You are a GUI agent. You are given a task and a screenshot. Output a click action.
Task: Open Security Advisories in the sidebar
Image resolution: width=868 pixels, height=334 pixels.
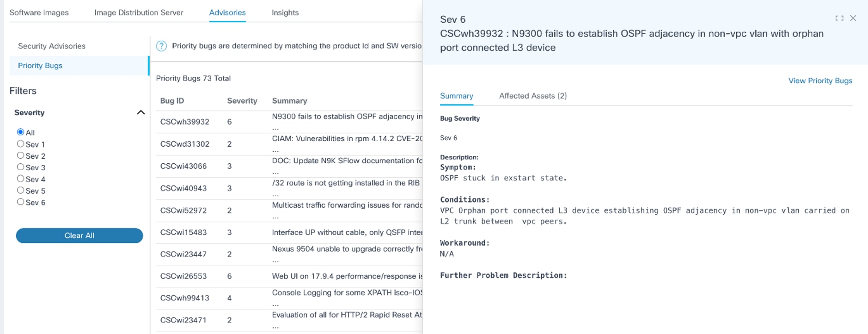[x=52, y=46]
